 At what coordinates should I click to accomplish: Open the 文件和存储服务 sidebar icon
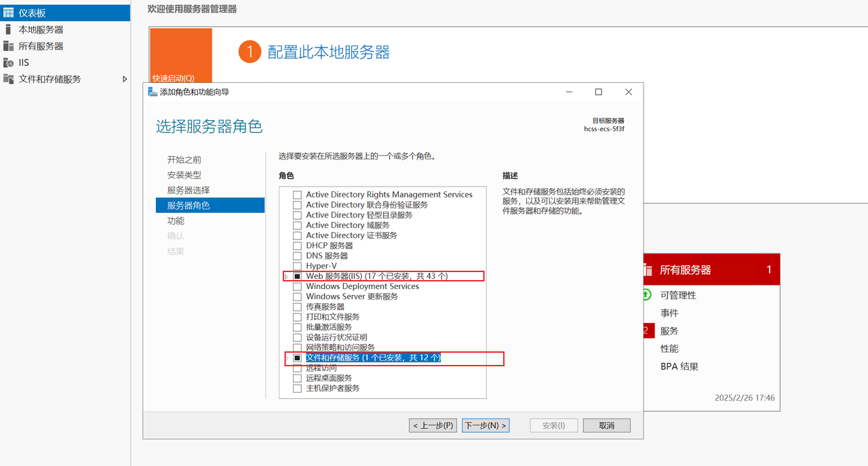[8, 79]
